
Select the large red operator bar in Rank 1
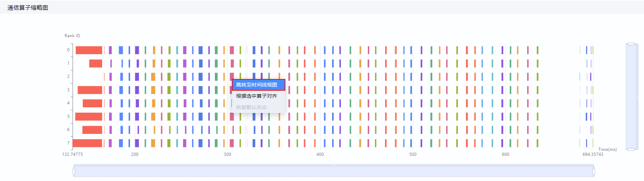(96, 63)
